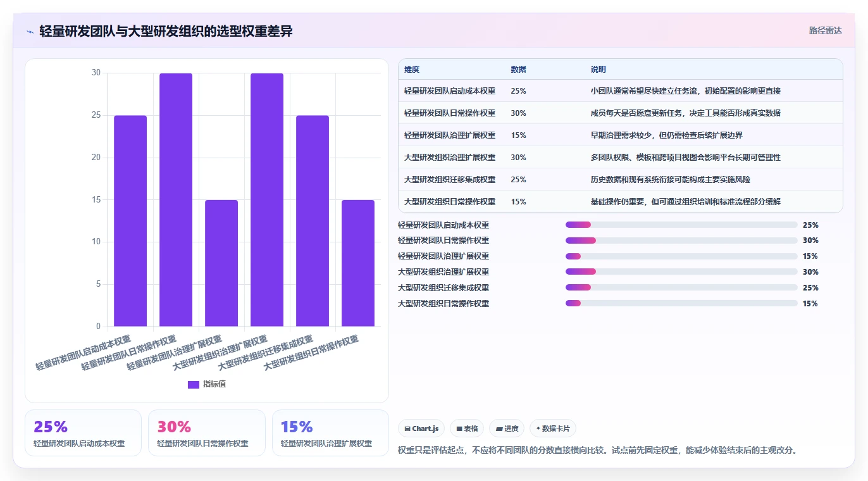Click the 30% value after the 大型研发组织治理扩展权重 progress bar

tap(810, 272)
